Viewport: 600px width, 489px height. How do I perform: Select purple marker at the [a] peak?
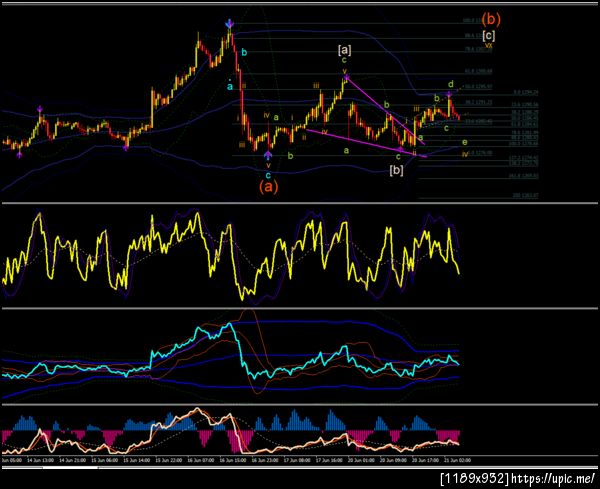pos(346,78)
